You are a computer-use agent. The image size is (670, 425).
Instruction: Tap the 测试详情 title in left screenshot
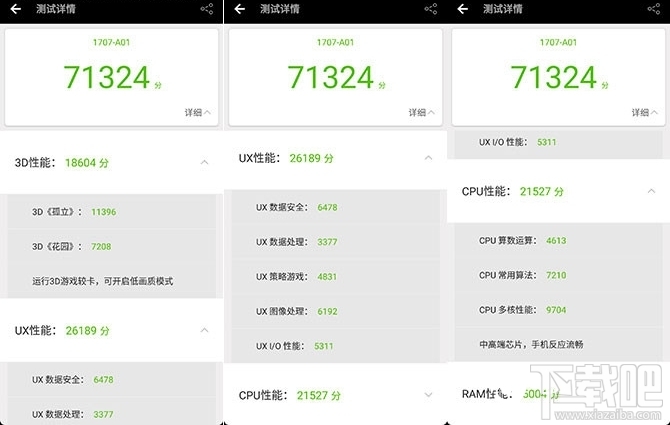[56, 9]
